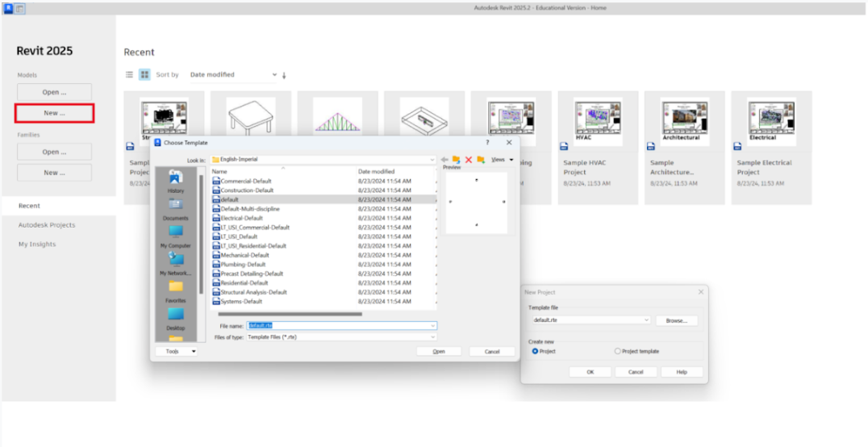Click OK in New Project dialog
868x447 pixels.
tap(590, 372)
